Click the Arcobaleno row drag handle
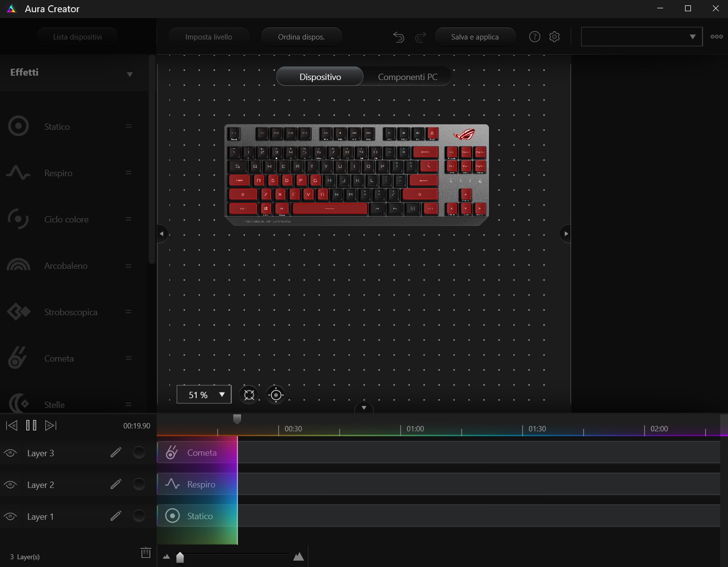The image size is (728, 567). coord(129,265)
